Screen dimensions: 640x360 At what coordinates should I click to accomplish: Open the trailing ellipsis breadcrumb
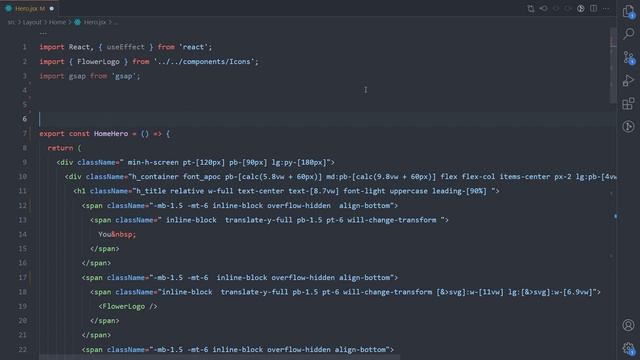(116, 23)
